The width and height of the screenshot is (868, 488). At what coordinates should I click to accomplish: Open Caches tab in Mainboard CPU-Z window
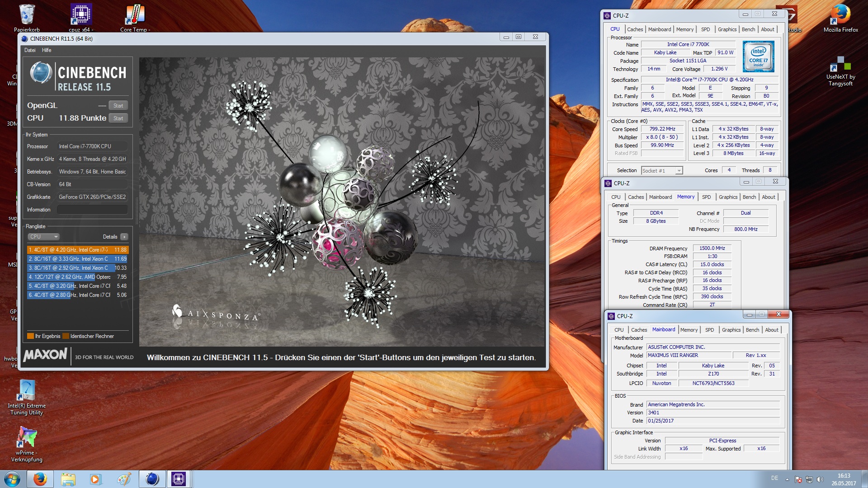639,330
